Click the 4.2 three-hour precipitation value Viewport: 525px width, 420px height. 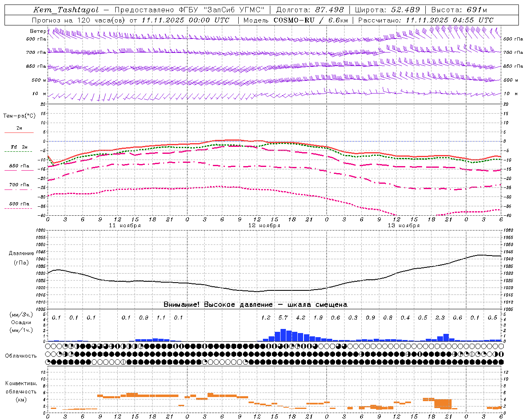pos(301,318)
